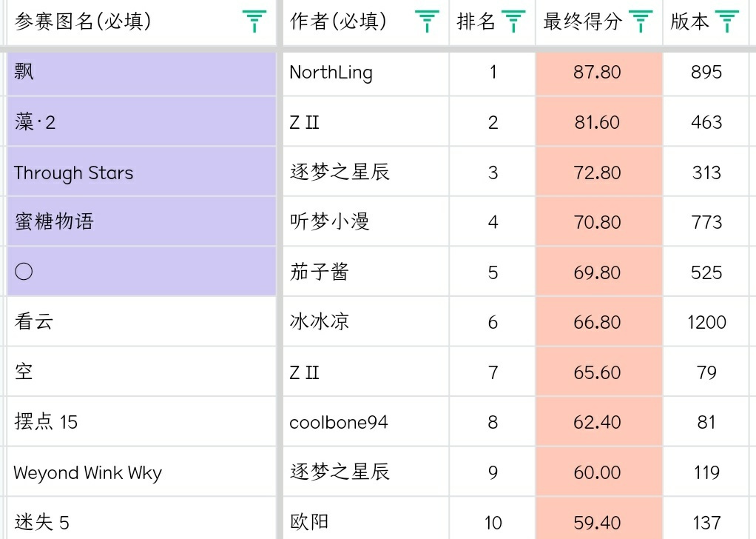Image resolution: width=756 pixels, height=539 pixels.
Task: Select the score cell 87.80
Action: tap(599, 73)
